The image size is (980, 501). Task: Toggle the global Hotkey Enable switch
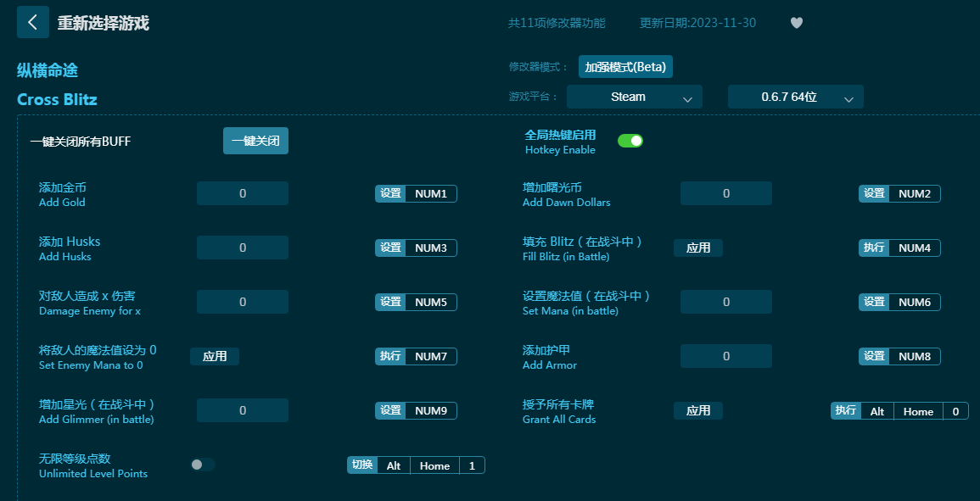tap(630, 141)
